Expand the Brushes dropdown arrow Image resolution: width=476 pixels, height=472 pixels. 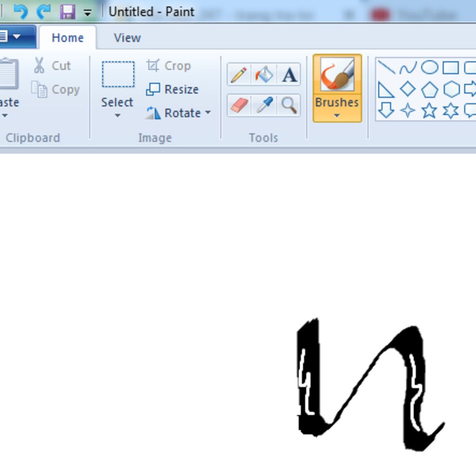[337, 116]
